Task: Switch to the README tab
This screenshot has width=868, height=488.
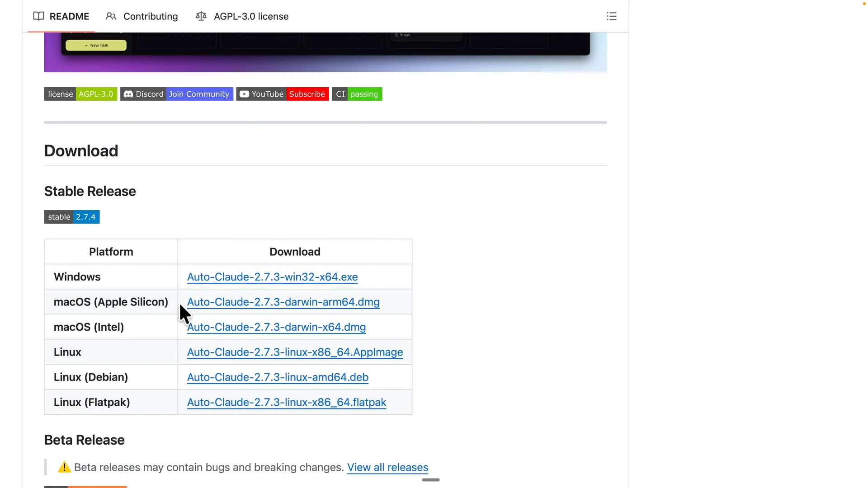Action: coord(61,16)
